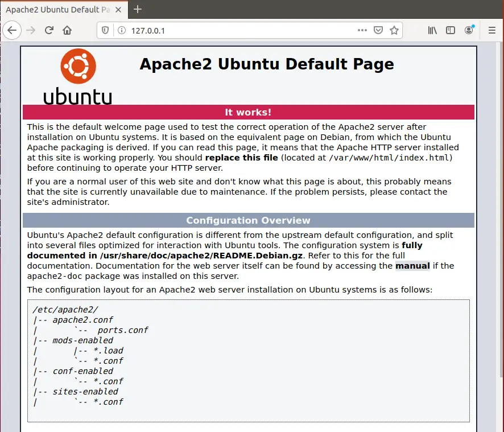Click the Ubuntu logo image
Screen dimensions: 504x432
click(x=78, y=77)
